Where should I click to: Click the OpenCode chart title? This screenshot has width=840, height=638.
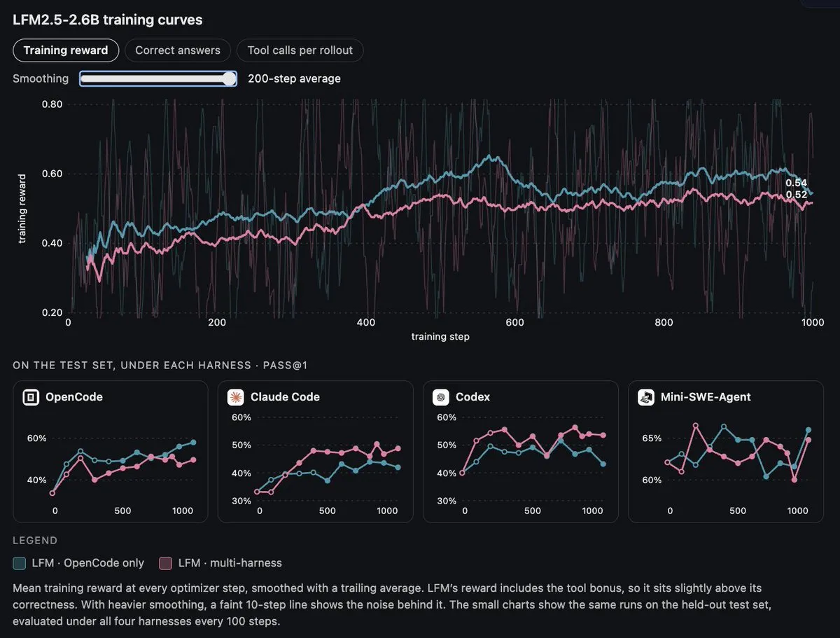(x=74, y=397)
